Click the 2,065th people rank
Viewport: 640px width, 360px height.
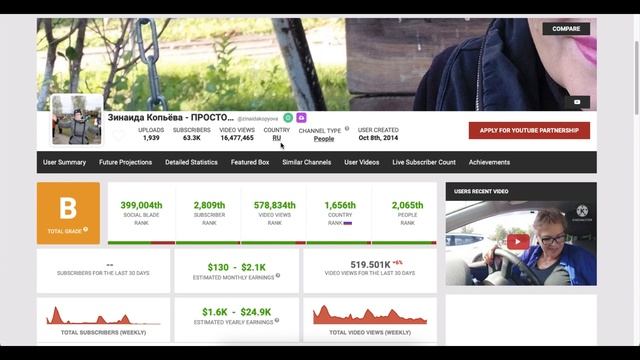click(407, 205)
